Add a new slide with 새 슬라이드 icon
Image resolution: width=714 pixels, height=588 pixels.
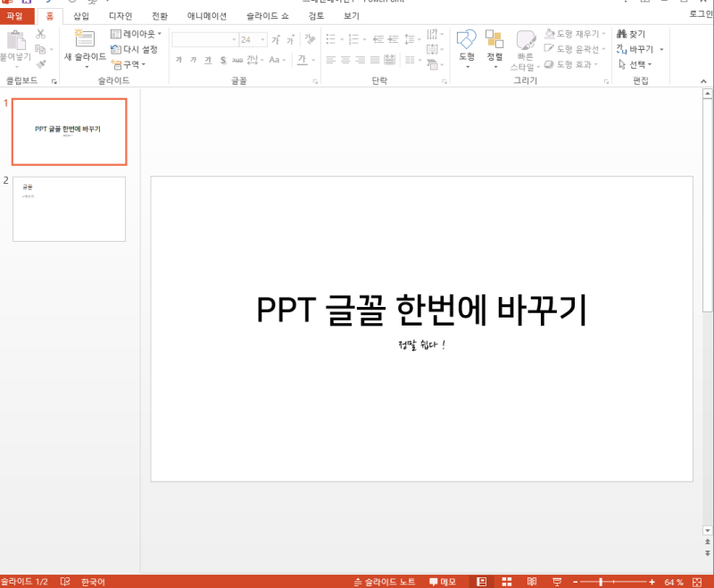[85, 39]
